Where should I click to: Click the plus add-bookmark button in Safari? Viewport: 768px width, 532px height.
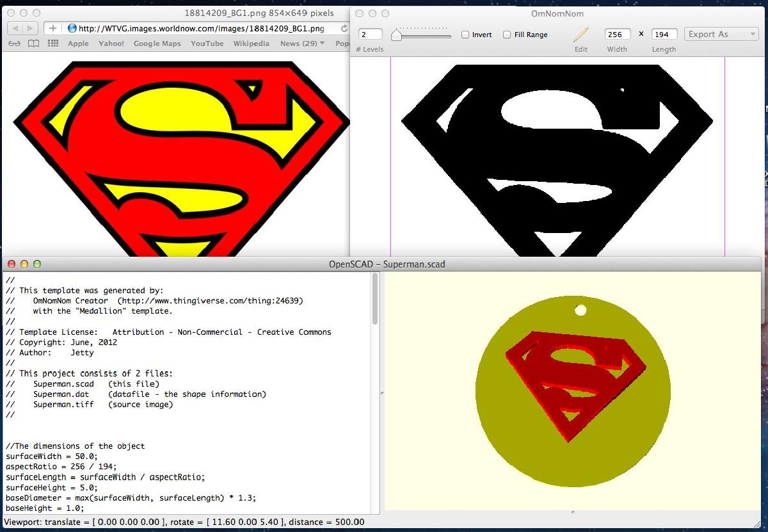pyautogui.click(x=52, y=28)
